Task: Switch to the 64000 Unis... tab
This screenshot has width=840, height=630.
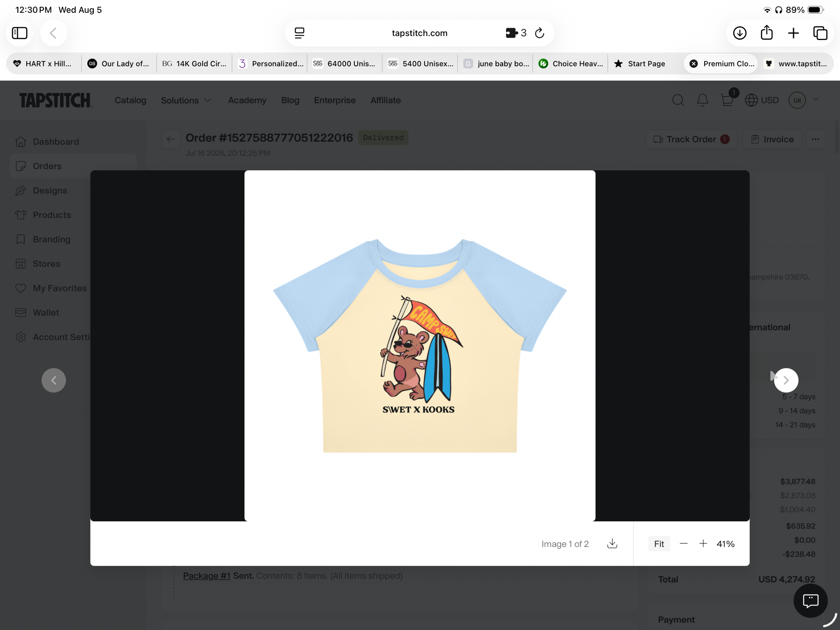Action: [x=345, y=64]
